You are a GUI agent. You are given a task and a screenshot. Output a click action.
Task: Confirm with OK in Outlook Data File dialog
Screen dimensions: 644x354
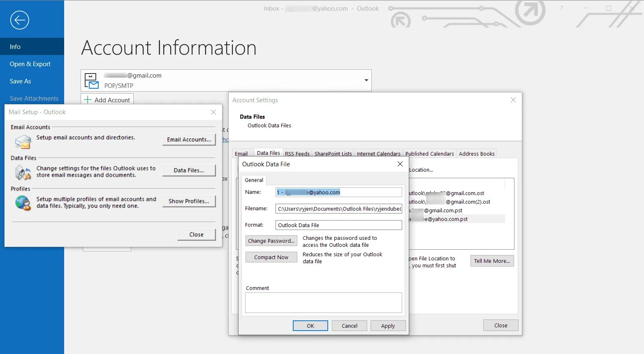coord(310,326)
